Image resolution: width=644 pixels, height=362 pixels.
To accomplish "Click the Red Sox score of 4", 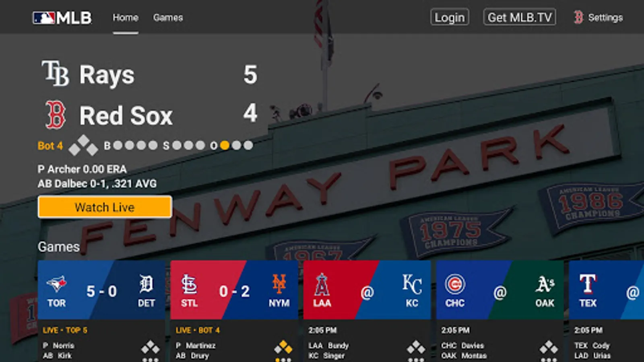I will tap(250, 113).
